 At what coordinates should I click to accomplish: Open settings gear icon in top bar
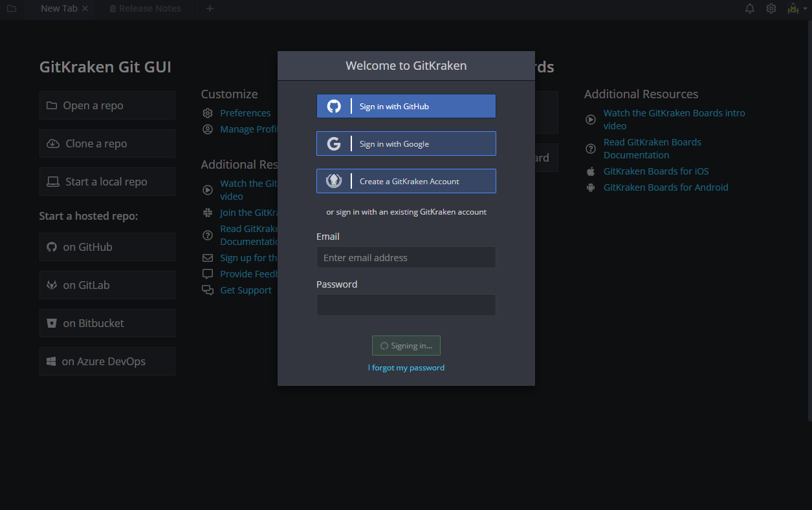[771, 8]
